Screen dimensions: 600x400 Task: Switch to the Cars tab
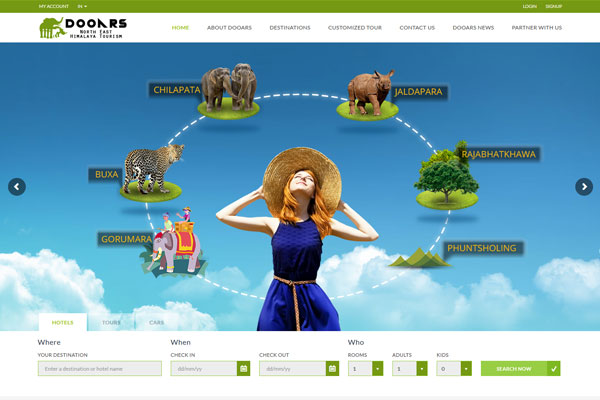point(157,322)
